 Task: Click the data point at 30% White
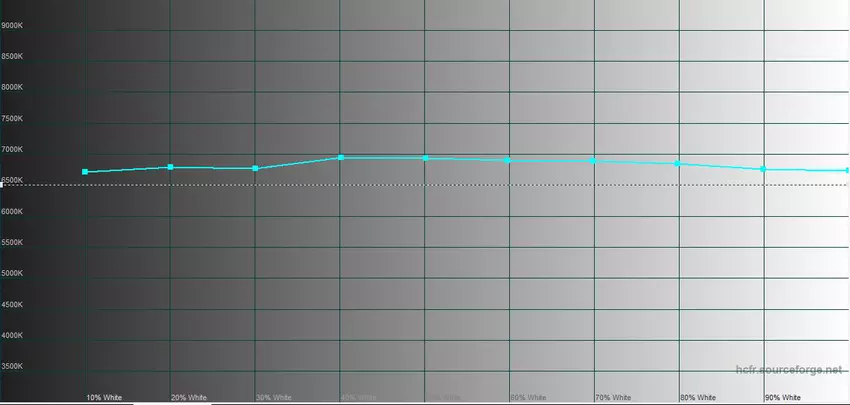click(x=256, y=168)
